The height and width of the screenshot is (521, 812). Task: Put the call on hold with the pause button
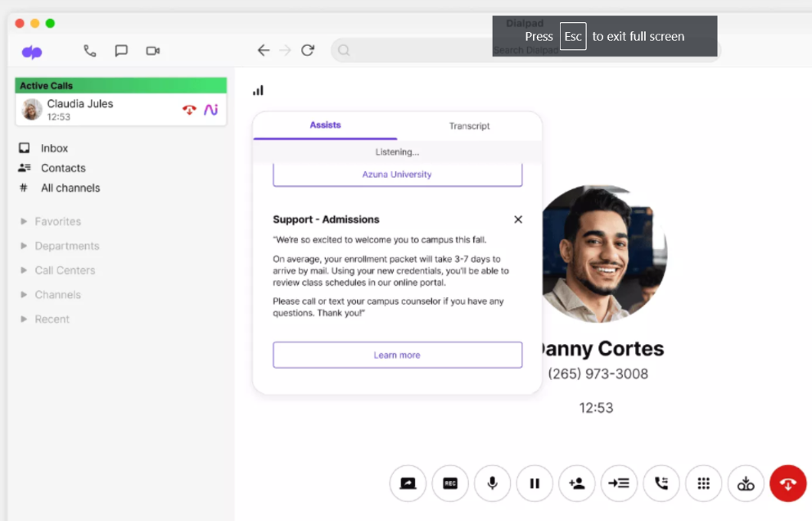pos(535,483)
